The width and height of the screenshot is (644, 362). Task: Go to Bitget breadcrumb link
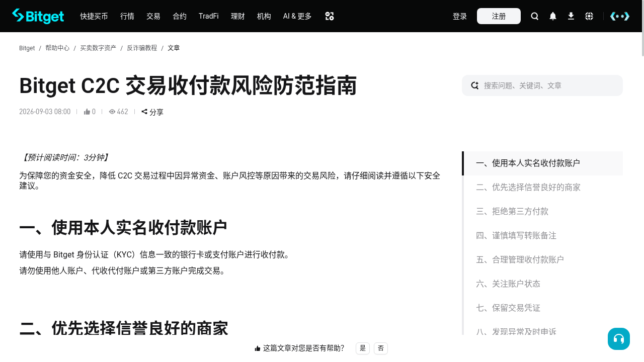click(x=27, y=48)
